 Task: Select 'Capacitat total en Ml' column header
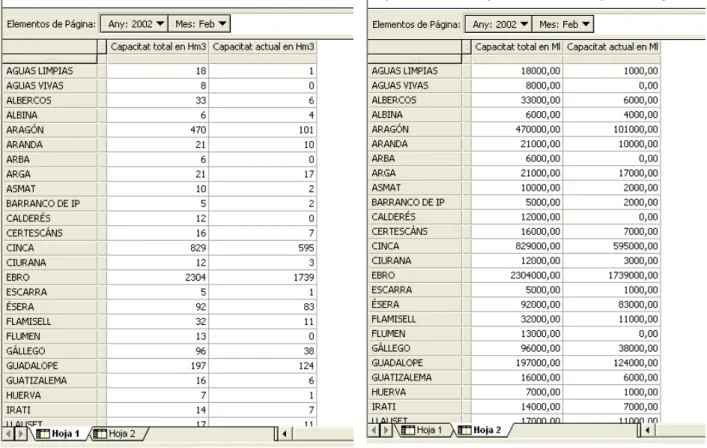517,47
